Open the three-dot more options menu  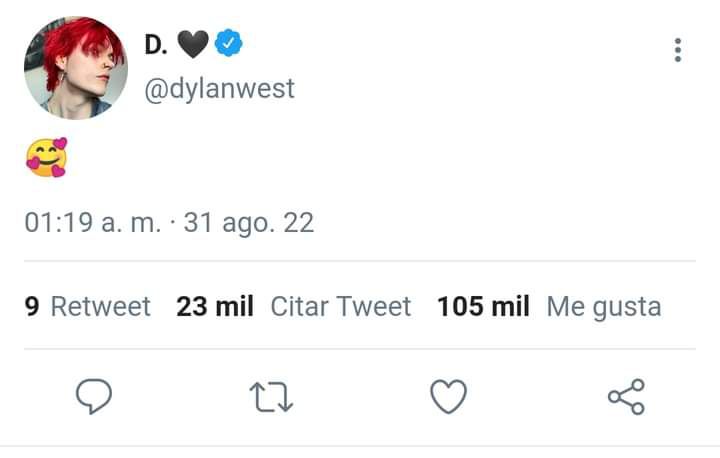pyautogui.click(x=678, y=50)
